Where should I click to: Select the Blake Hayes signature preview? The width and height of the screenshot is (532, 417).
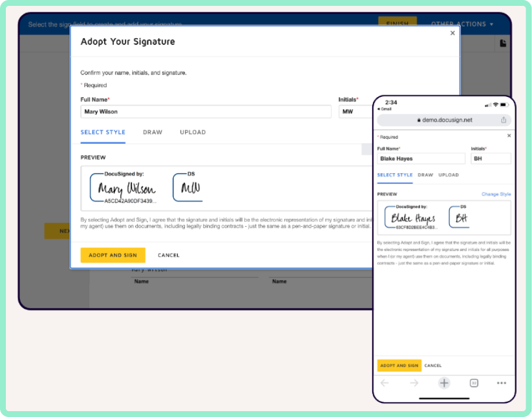(x=411, y=217)
